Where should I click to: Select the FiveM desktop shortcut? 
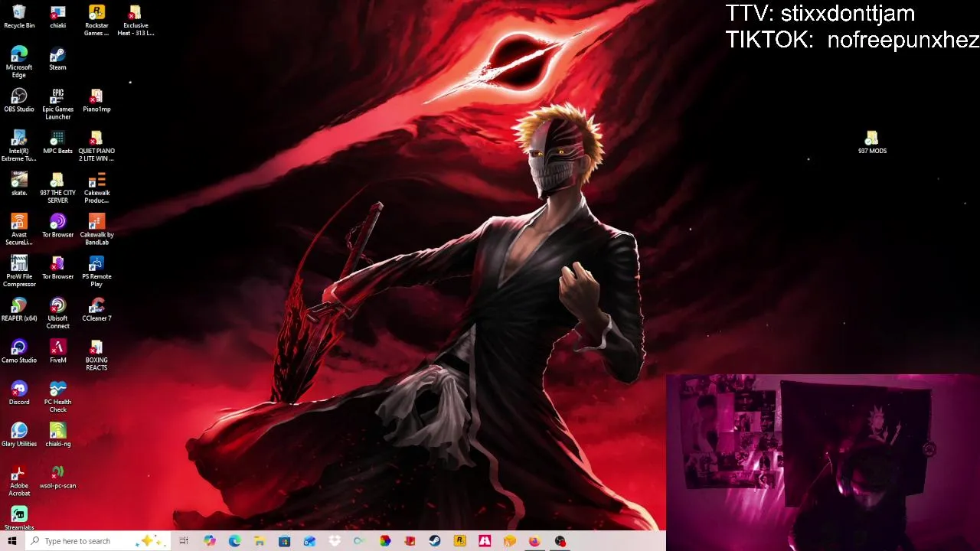point(57,351)
